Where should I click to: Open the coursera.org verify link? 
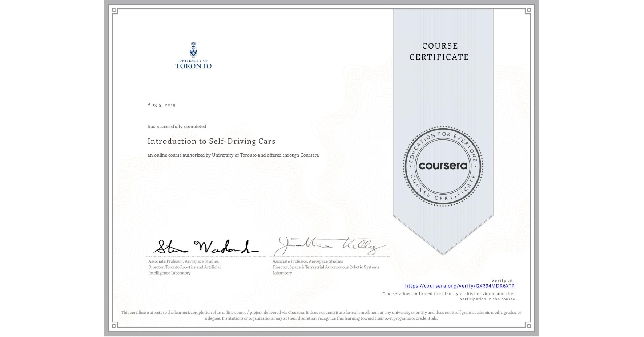[460, 286]
